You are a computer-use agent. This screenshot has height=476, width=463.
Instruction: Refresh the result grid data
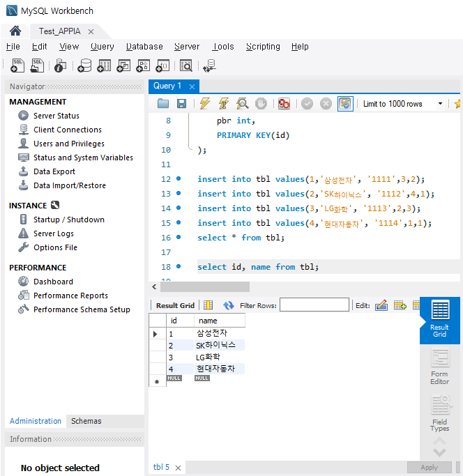[x=229, y=305]
